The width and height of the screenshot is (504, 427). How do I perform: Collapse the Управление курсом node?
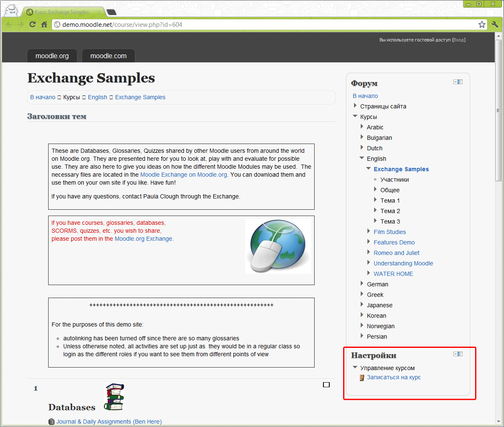click(355, 368)
